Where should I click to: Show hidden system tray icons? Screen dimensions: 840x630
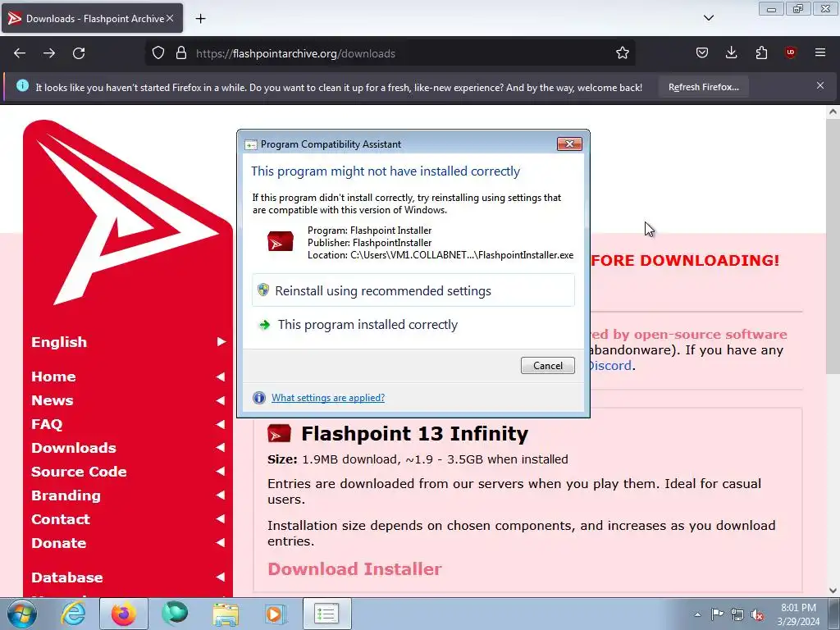(x=697, y=614)
